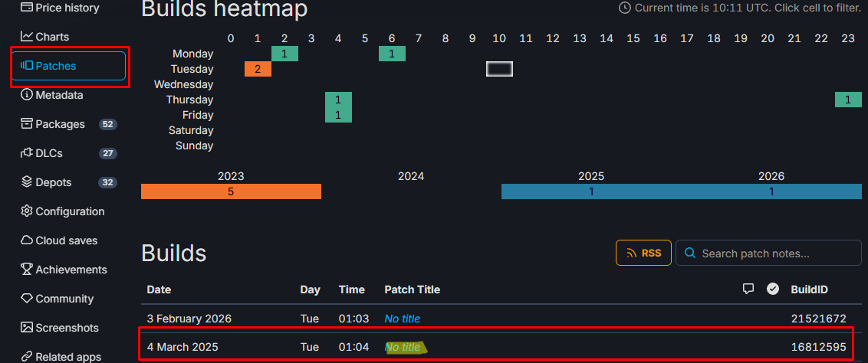Open Depots layers icon
The image size is (868, 363).
27,182
